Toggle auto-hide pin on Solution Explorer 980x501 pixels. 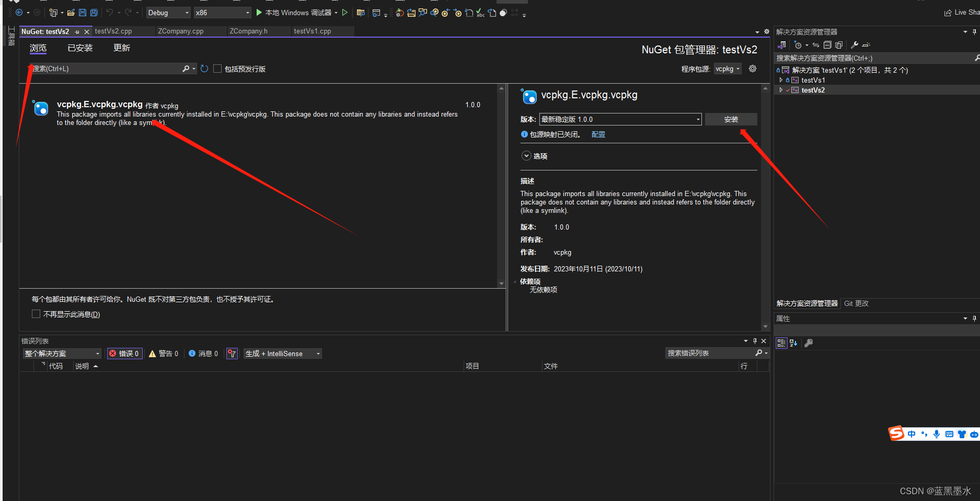[x=974, y=32]
